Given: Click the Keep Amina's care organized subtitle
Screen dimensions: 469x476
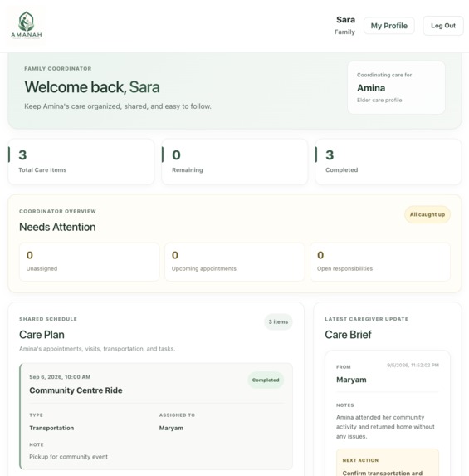Looking at the screenshot, I should point(118,106).
